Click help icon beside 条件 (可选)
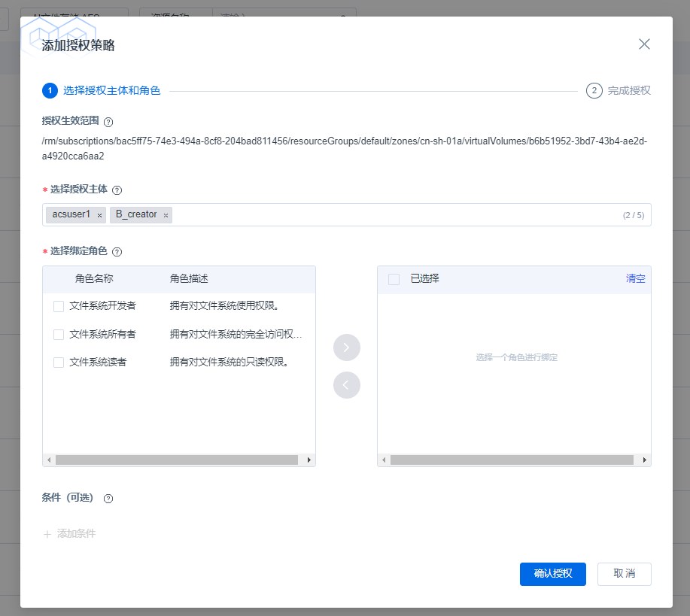This screenshot has height=616, width=690. tap(108, 499)
